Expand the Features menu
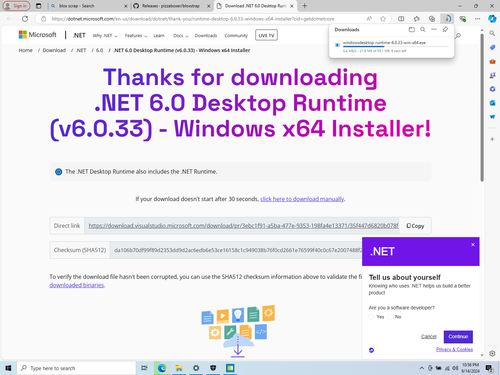The height and width of the screenshot is (375, 500). (x=136, y=36)
